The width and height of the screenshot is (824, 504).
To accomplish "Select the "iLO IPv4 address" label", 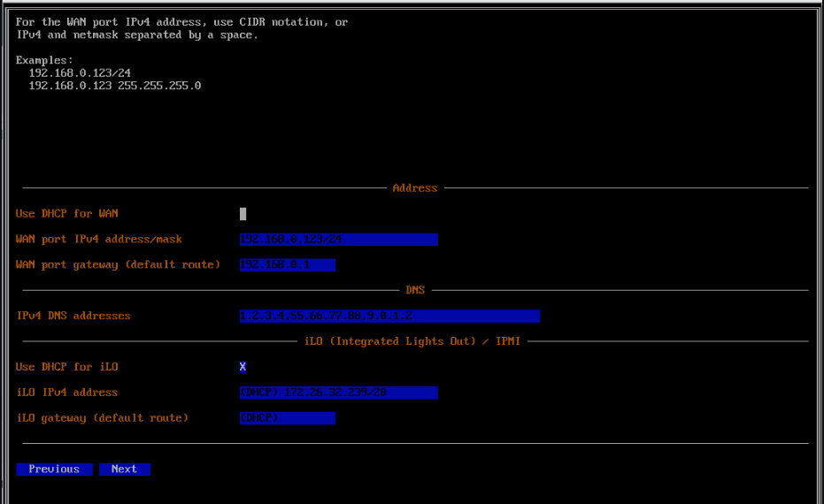I will [67, 393].
